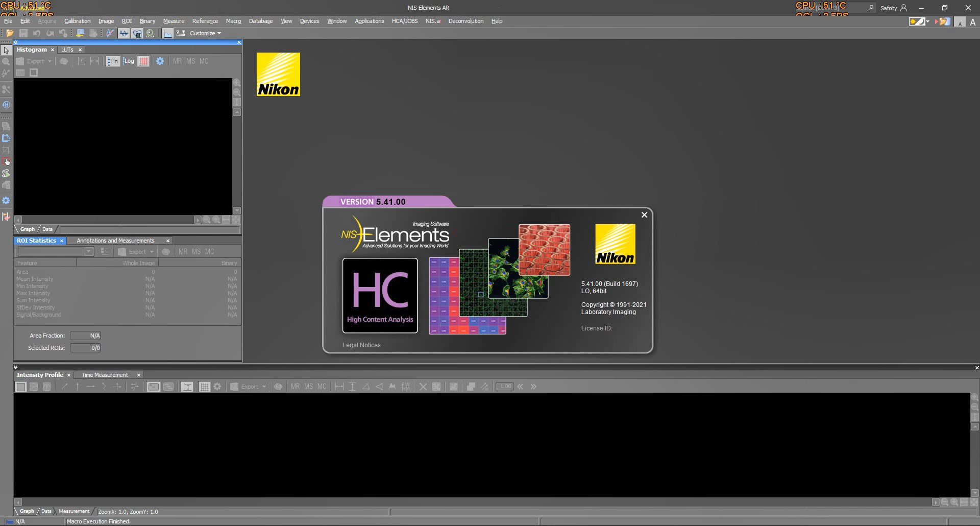Click the Intensity Profile zoom value field 1.00
Viewport: 980px width, 526px height.
click(x=505, y=387)
